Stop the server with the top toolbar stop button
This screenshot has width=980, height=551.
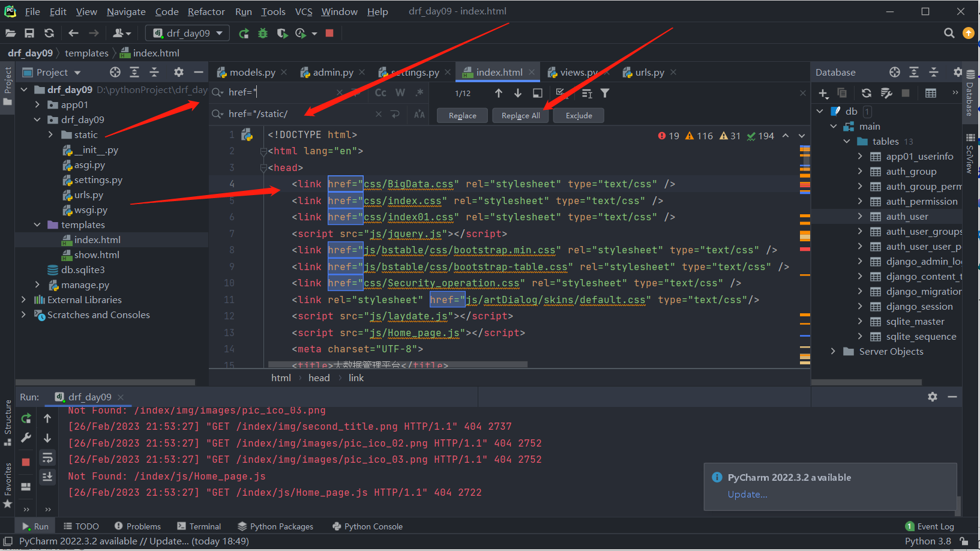pos(329,33)
